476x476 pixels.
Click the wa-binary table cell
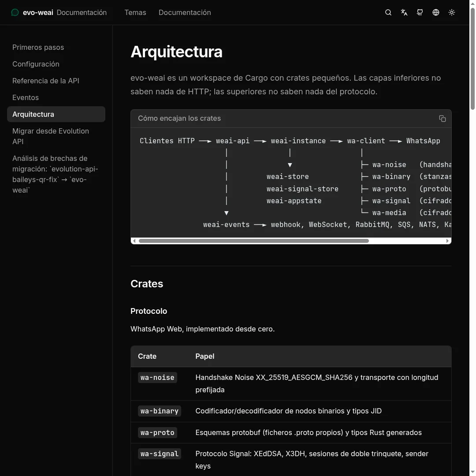(x=160, y=411)
